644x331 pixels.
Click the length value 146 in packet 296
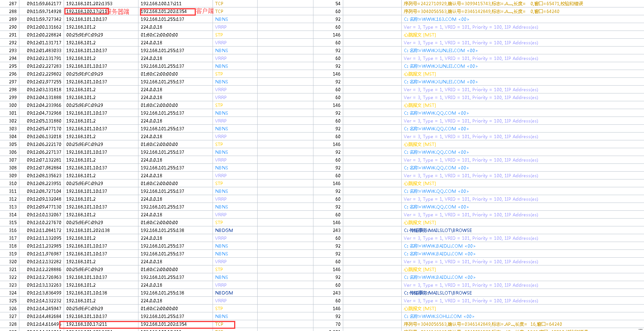coord(337,74)
